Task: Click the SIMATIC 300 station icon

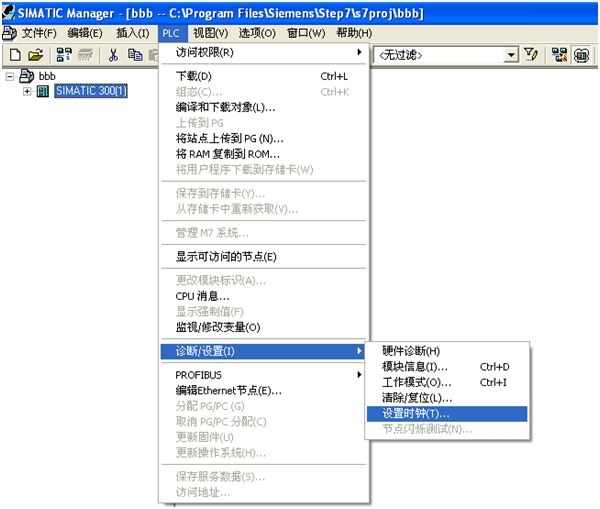Action: pos(43,91)
